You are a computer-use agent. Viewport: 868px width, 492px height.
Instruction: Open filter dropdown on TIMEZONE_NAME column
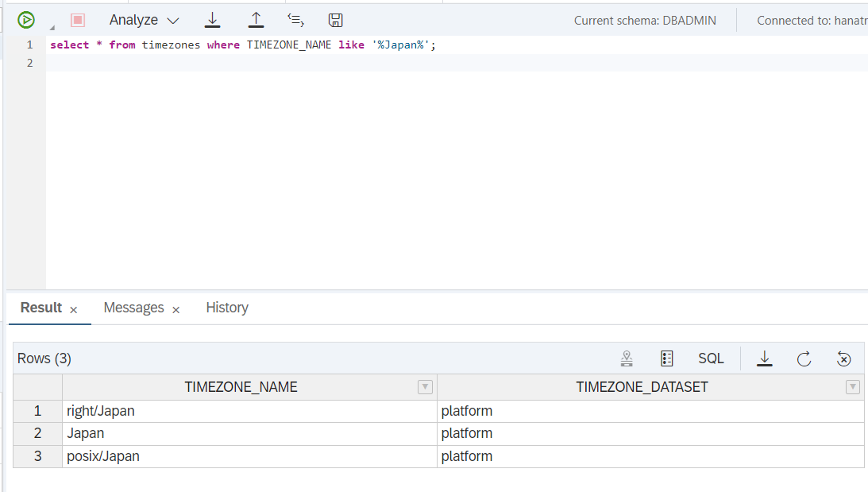coord(425,387)
